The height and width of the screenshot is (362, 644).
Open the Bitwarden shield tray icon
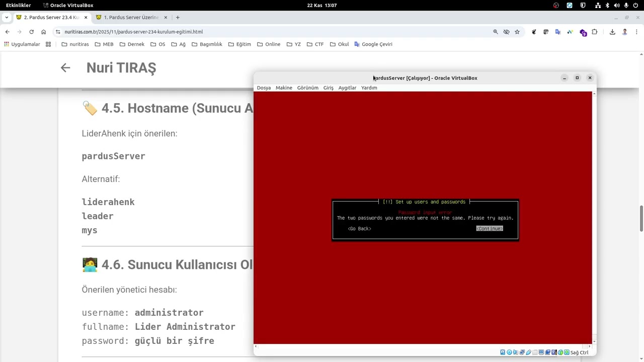click(x=583, y=5)
